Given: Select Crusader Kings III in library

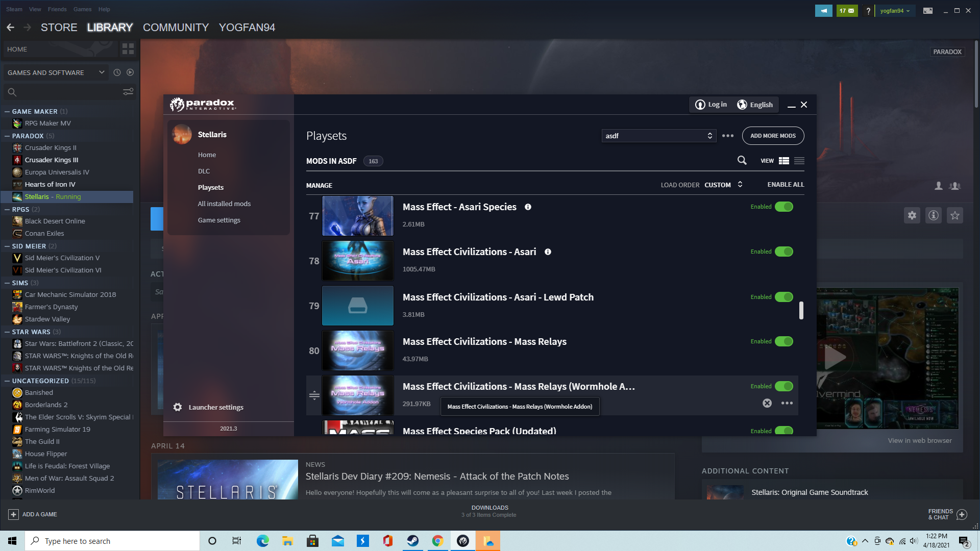Looking at the screenshot, I should click(x=52, y=160).
